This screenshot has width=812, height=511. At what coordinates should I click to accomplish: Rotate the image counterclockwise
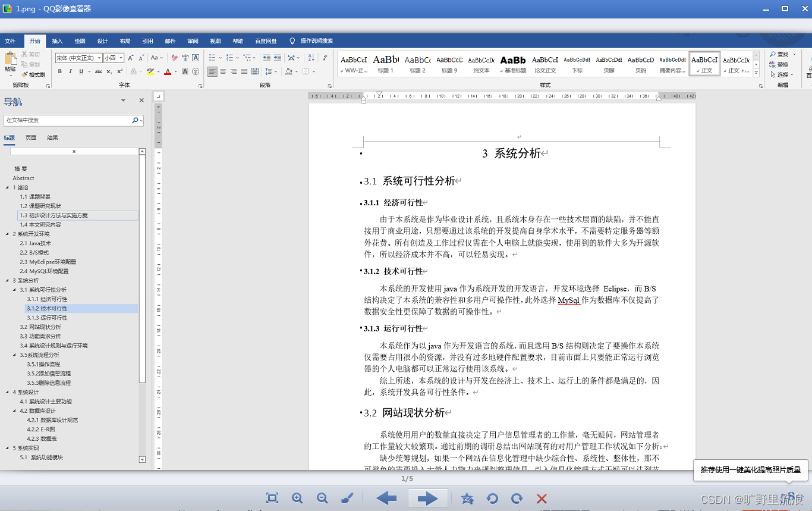tap(492, 499)
